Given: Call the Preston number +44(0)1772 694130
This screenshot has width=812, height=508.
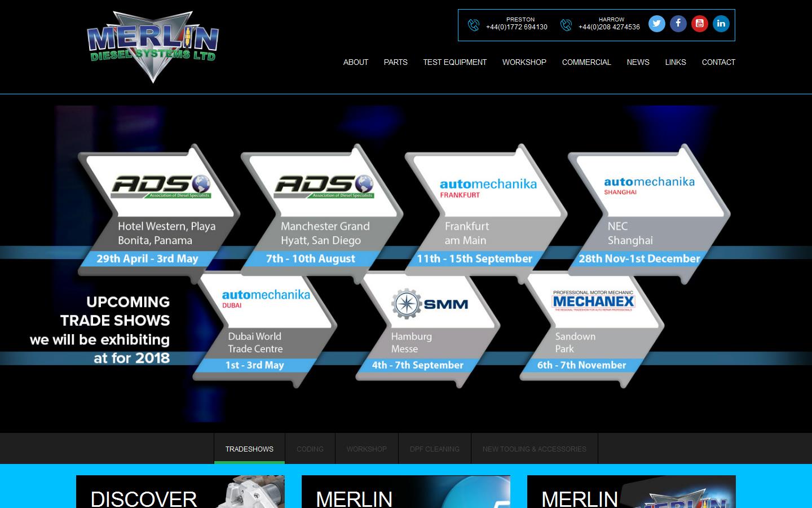Looking at the screenshot, I should [x=517, y=27].
